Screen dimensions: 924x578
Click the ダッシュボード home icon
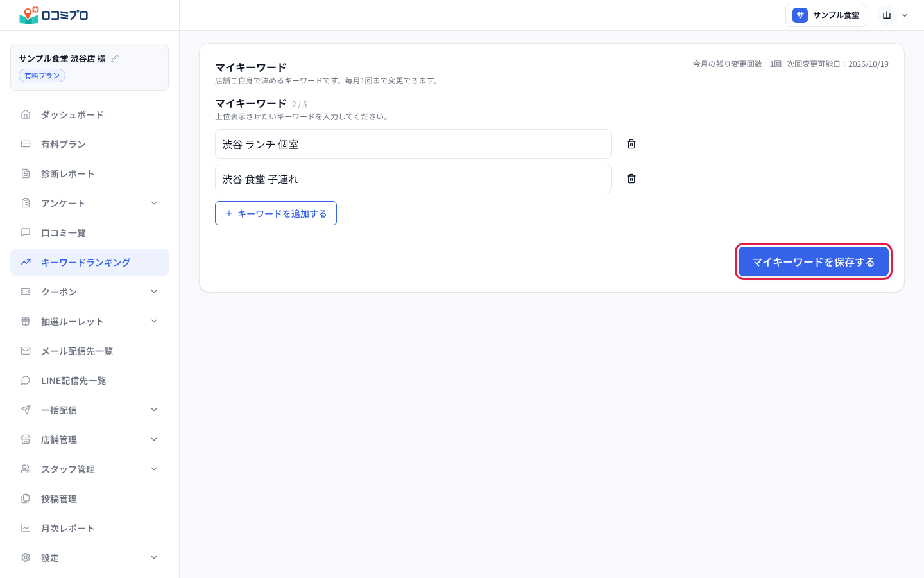click(x=26, y=114)
